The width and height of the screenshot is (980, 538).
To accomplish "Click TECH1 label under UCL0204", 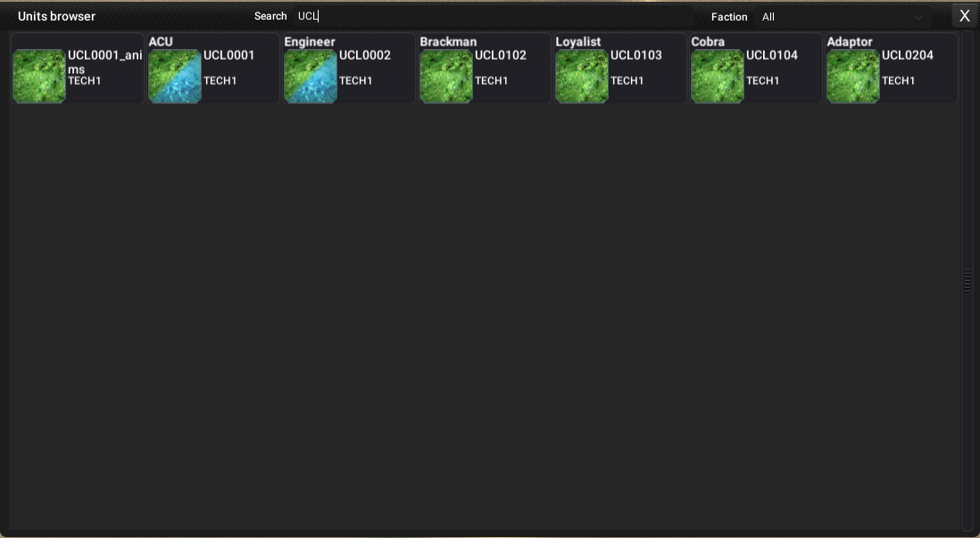I will pos(898,80).
